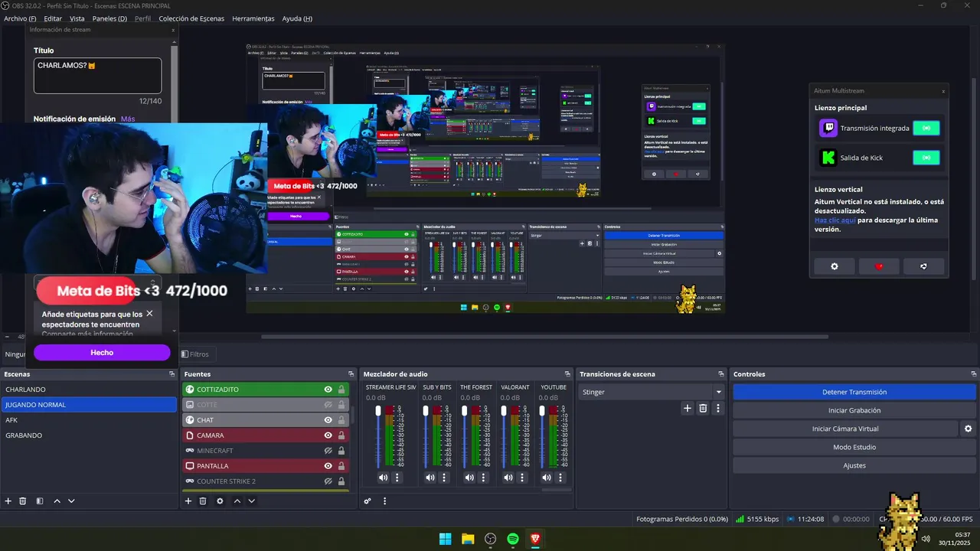Screen dimensions: 980x551
Task: Open audio mixer three-dot menu
Action: pyautogui.click(x=384, y=501)
